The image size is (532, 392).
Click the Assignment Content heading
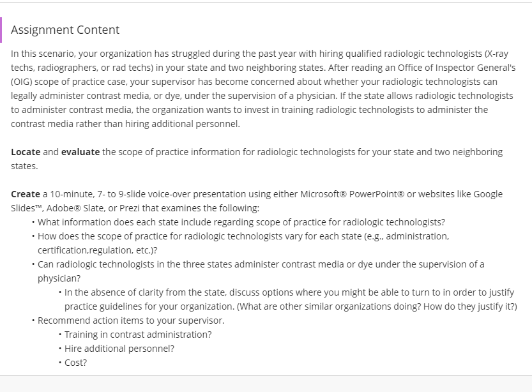coord(65,30)
